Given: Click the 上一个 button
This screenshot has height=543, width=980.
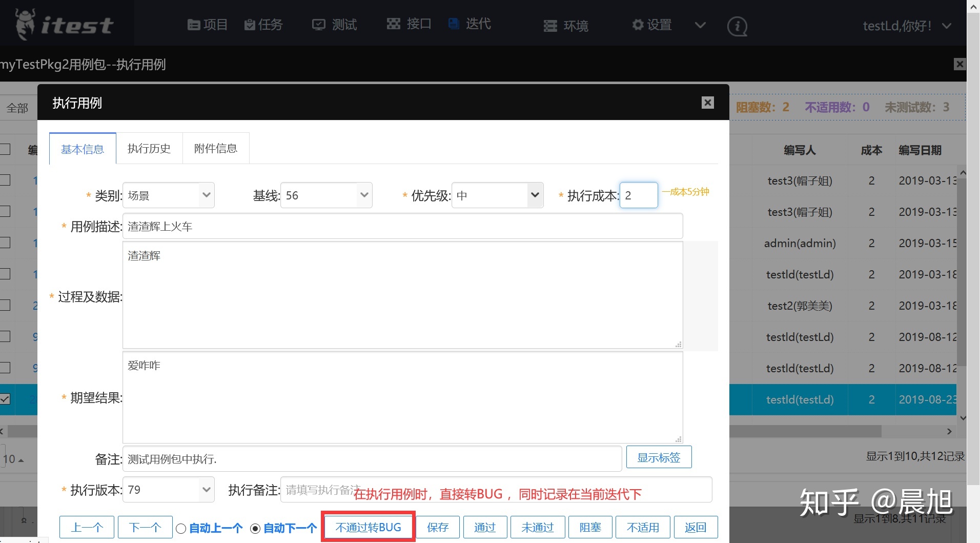Looking at the screenshot, I should pyautogui.click(x=87, y=527).
